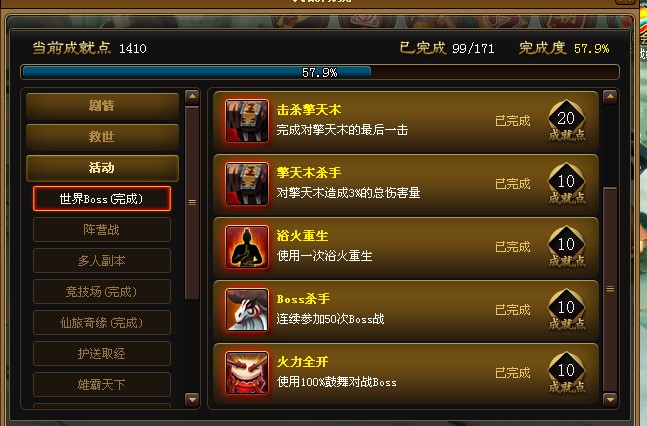Screen dimensions: 647x426
Task: Switch to 竞技场 (完成) list
Action: [102, 291]
